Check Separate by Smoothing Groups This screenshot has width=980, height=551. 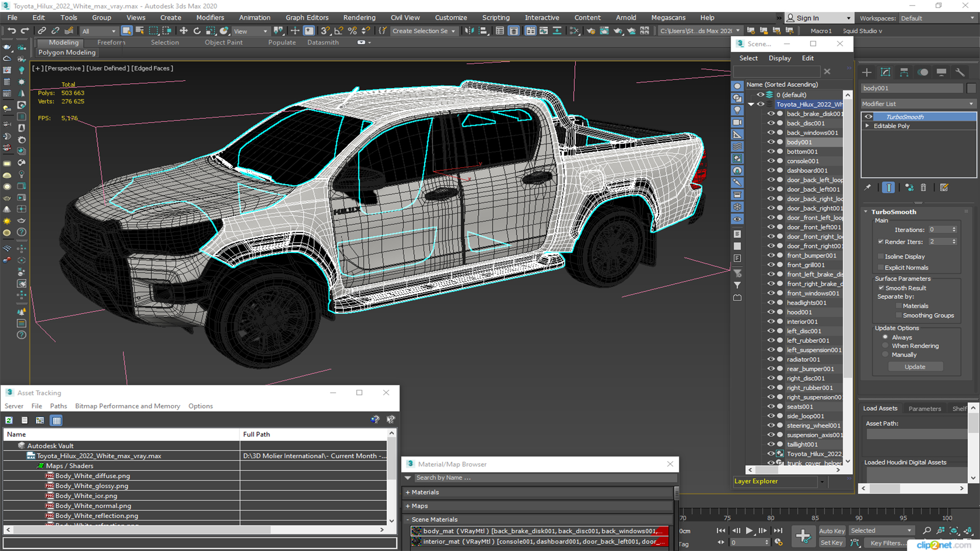point(899,316)
